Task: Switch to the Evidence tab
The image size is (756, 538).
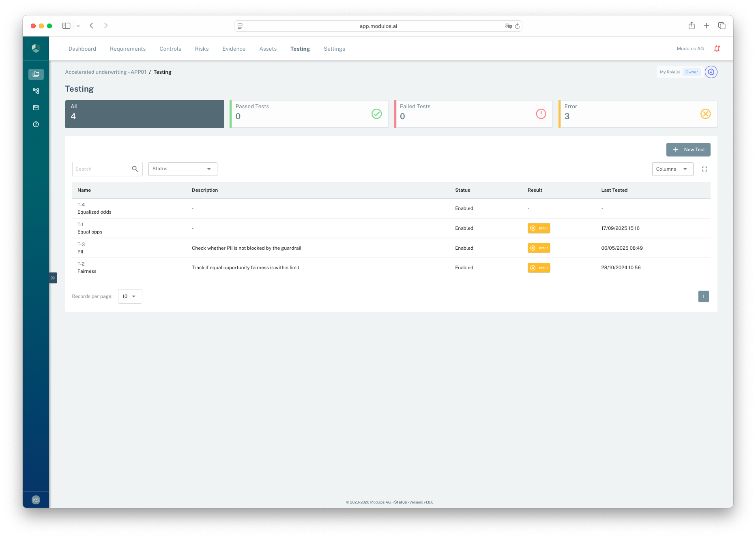Action: pos(234,49)
